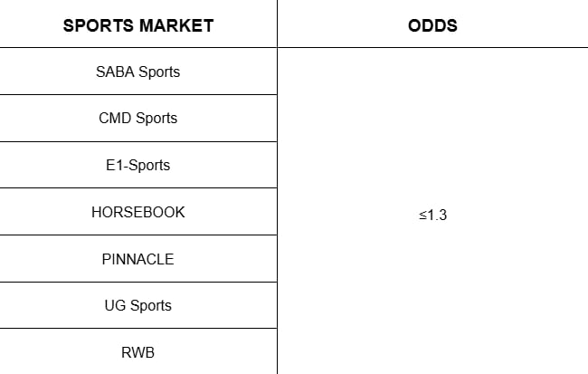Select the PINNACLE row
588x374 pixels.
(138, 259)
